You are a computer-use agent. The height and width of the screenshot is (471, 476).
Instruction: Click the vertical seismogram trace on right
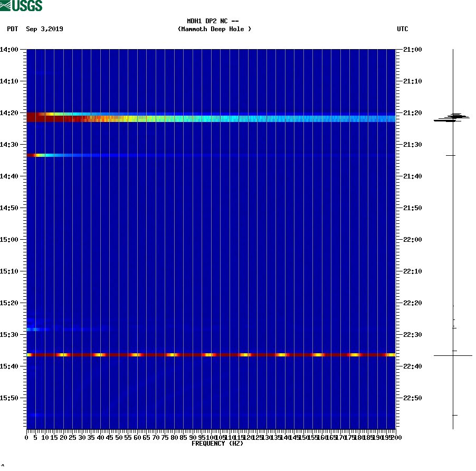tap(453, 238)
